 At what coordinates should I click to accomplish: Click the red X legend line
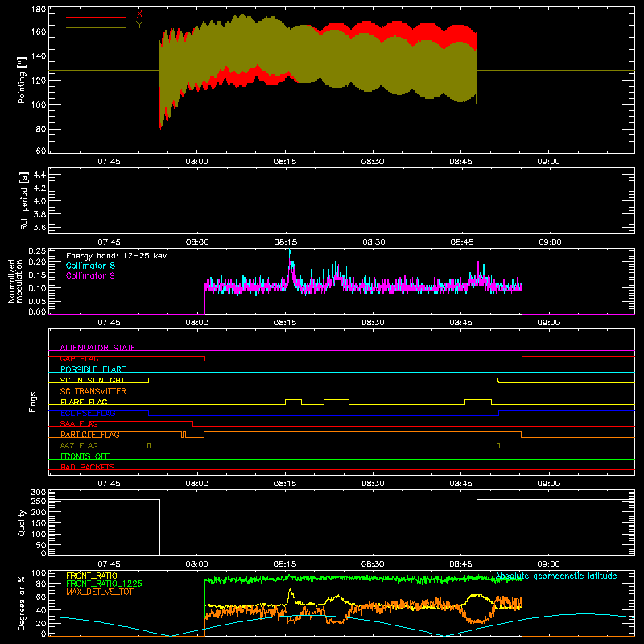(95, 17)
